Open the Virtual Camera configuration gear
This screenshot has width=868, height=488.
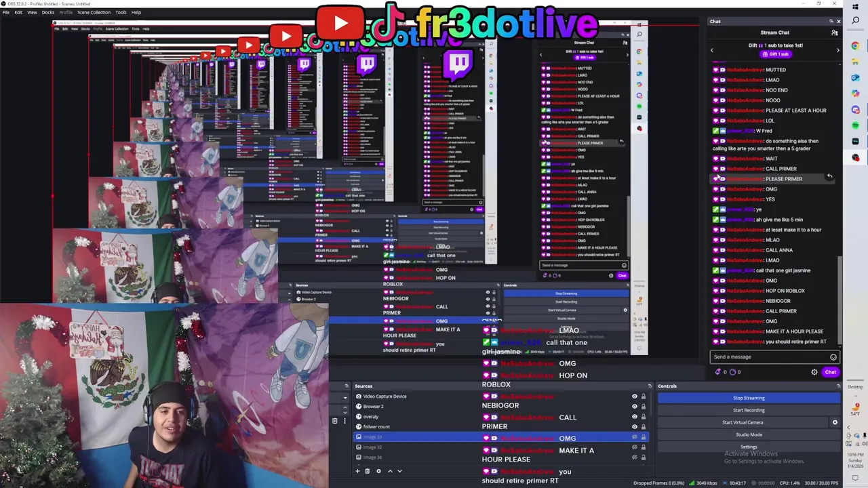pos(835,422)
